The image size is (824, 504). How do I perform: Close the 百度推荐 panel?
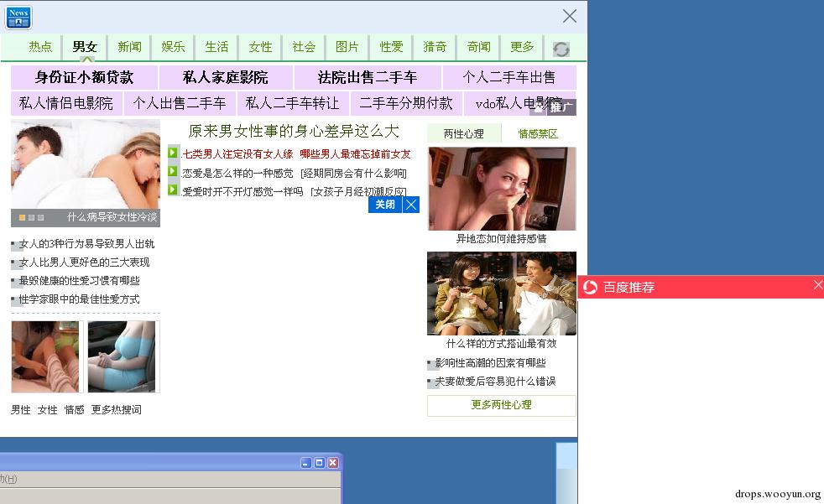click(x=818, y=286)
